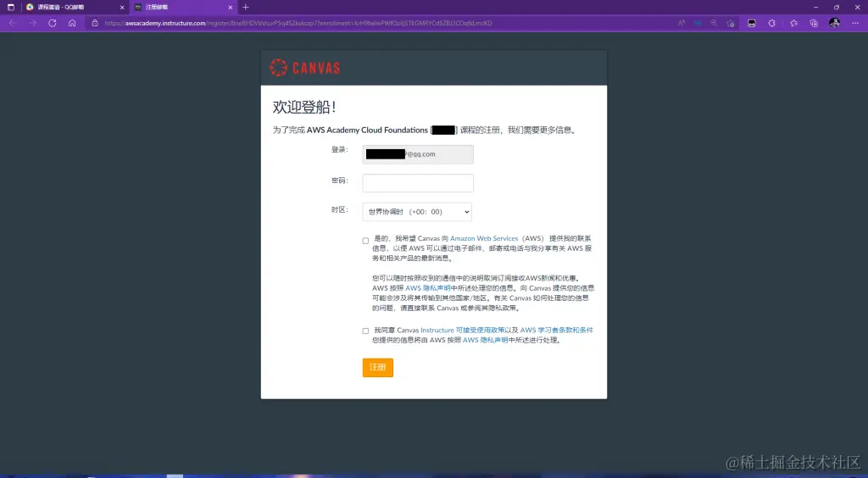
Task: Click the 时区: label
Action: [x=339, y=209]
